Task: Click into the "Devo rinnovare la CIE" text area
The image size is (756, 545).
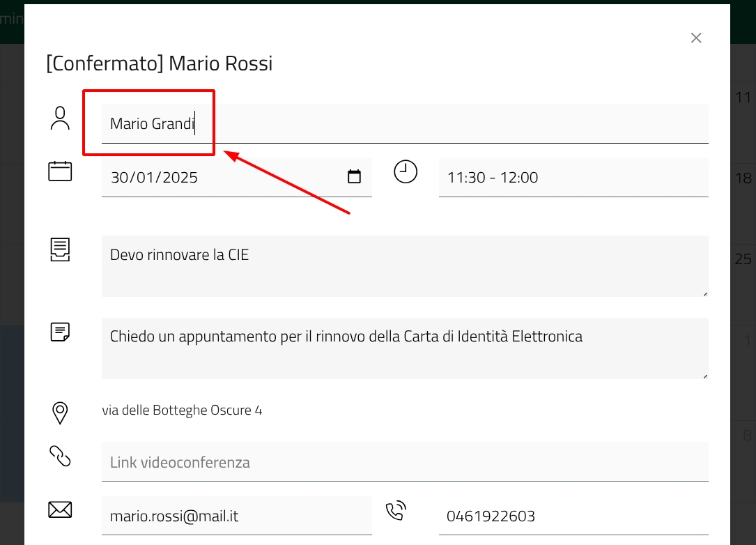Action: pyautogui.click(x=404, y=266)
